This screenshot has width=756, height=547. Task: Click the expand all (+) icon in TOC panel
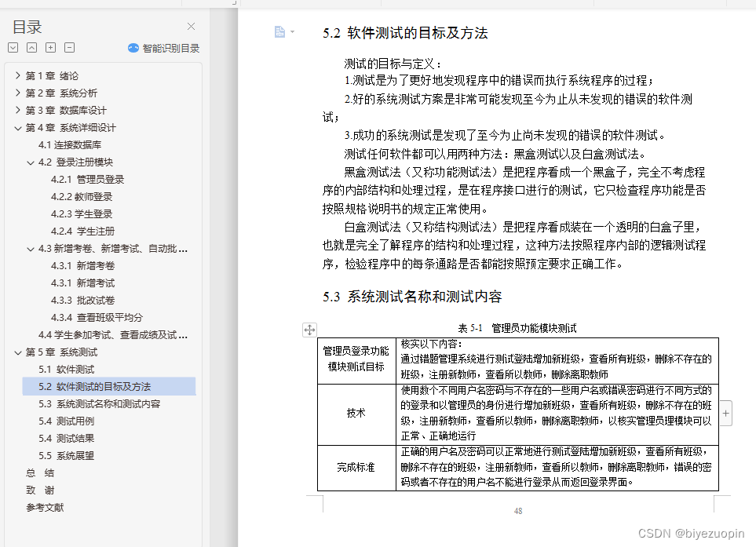[50, 47]
